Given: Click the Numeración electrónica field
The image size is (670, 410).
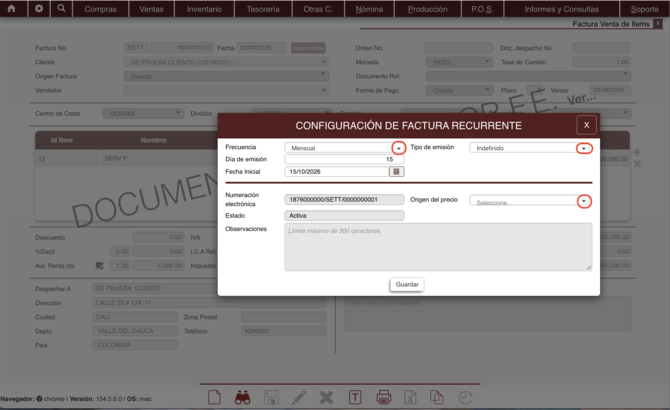Looking at the screenshot, I should pos(344,199).
